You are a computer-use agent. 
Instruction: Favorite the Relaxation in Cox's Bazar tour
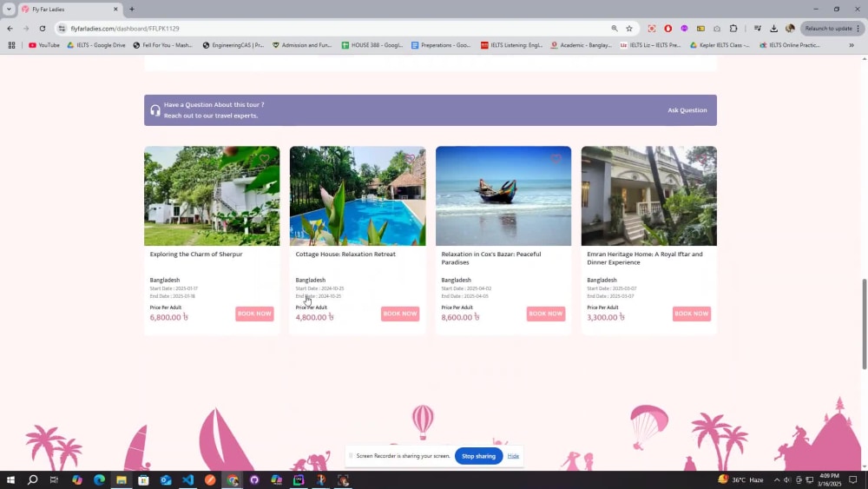point(556,160)
